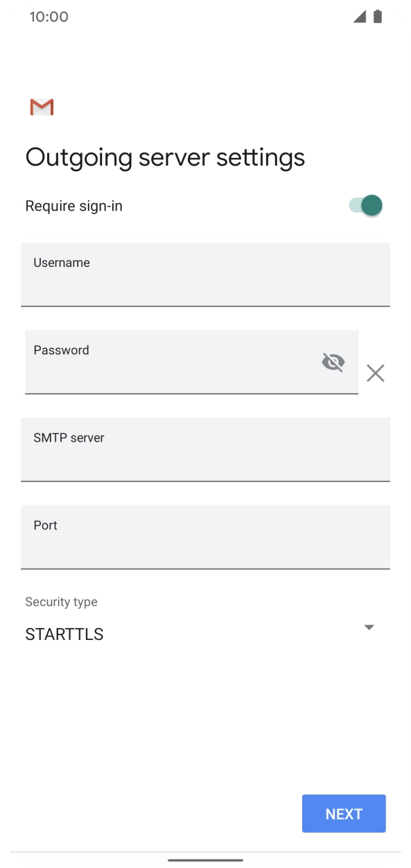Viewport: 411px width, 868px height.
Task: Tap the Outgoing server settings heading
Action: [165, 157]
